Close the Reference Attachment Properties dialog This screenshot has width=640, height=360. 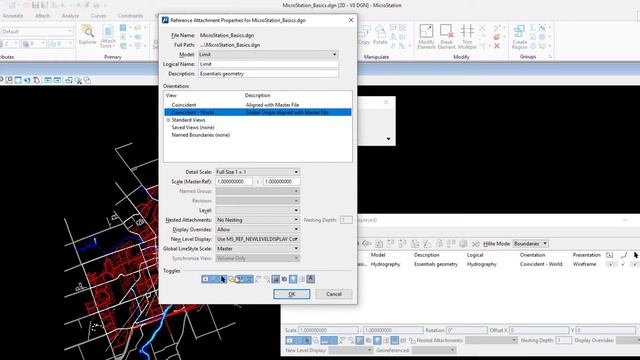351,20
